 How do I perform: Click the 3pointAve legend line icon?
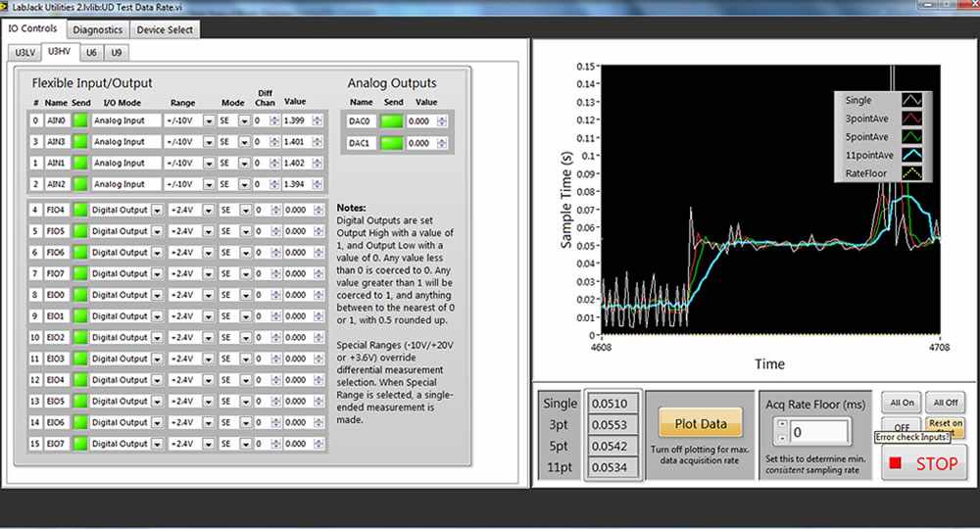(911, 119)
